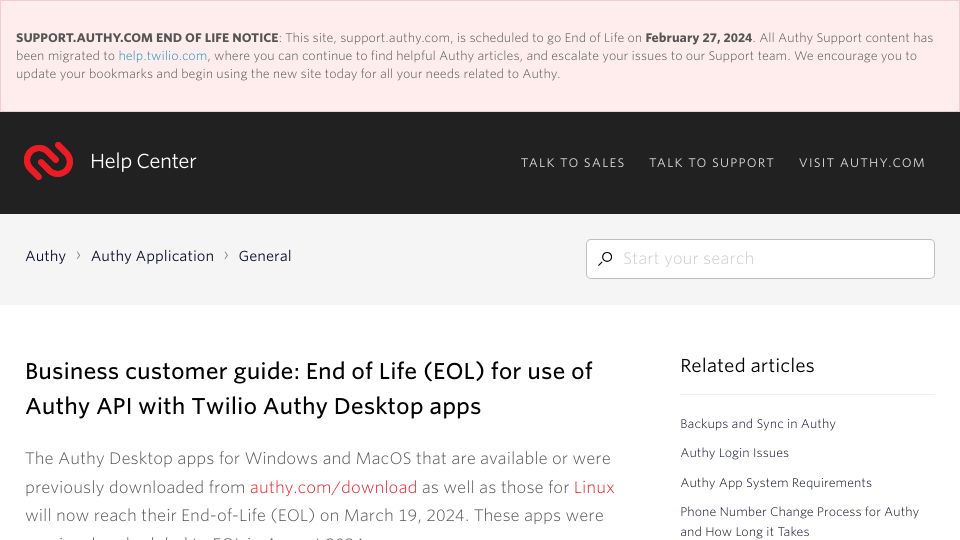Open the 'Authy Login Issues' related article
Screen dimensions: 960x540
pos(734,453)
